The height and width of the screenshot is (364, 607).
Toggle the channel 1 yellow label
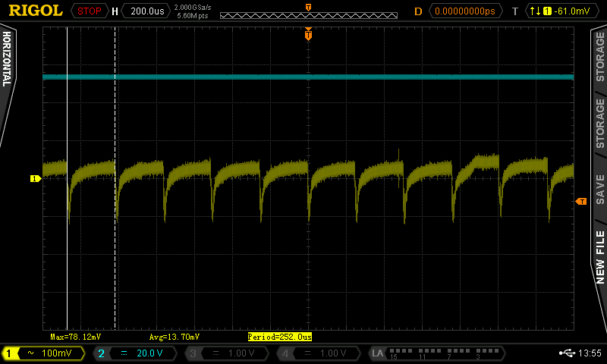point(9,353)
